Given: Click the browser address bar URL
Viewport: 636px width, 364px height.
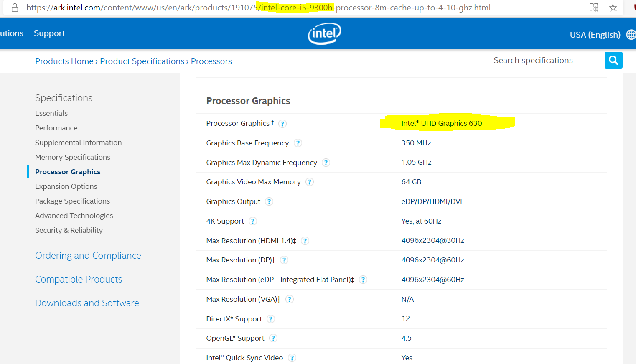Looking at the screenshot, I should 258,8.
